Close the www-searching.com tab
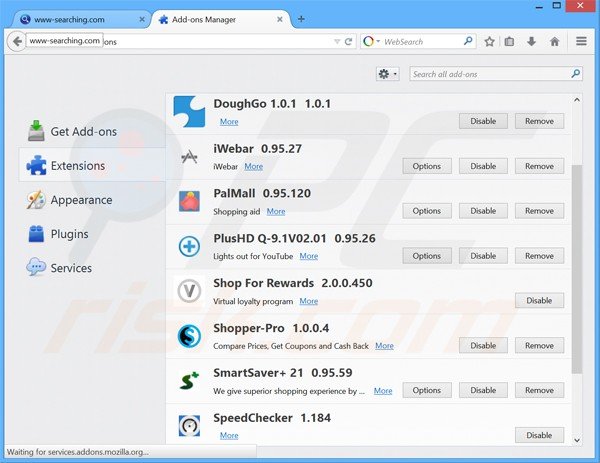The image size is (600, 463). tap(142, 19)
